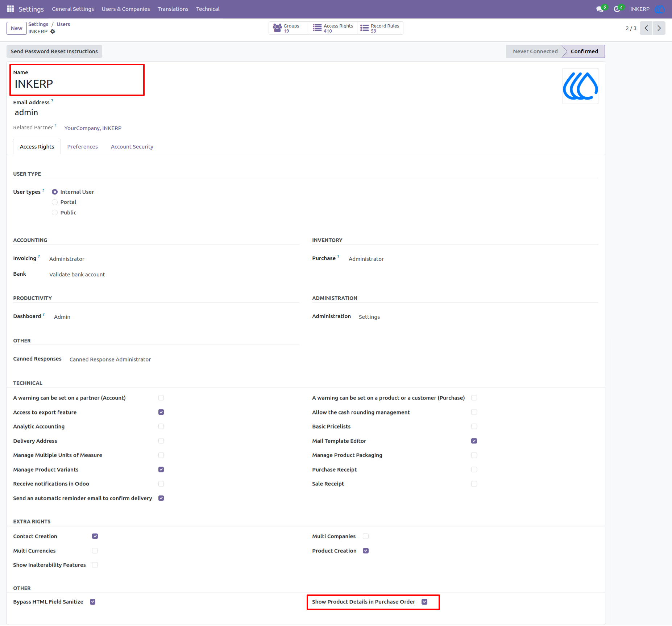The image size is (672, 626).
Task: Select the Public user type
Action: click(x=55, y=213)
